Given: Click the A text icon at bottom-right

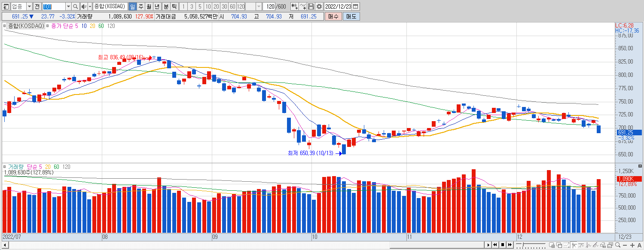Looking at the screenshot, I should tap(639, 245).
